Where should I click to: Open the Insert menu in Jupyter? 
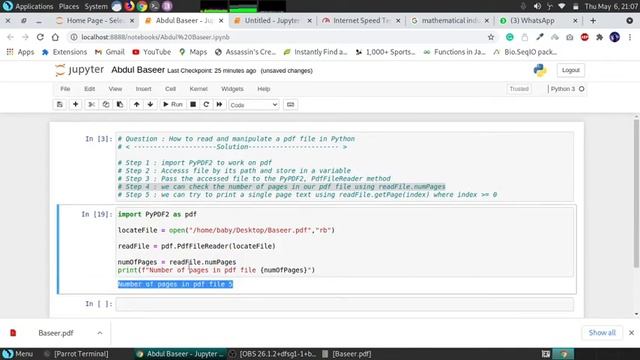coord(143,89)
